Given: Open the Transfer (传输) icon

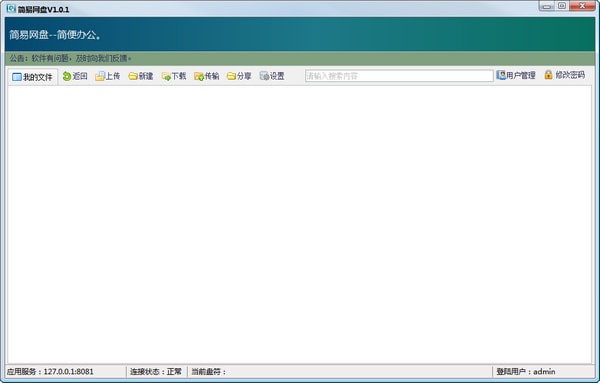Looking at the screenshot, I should pyautogui.click(x=199, y=76).
